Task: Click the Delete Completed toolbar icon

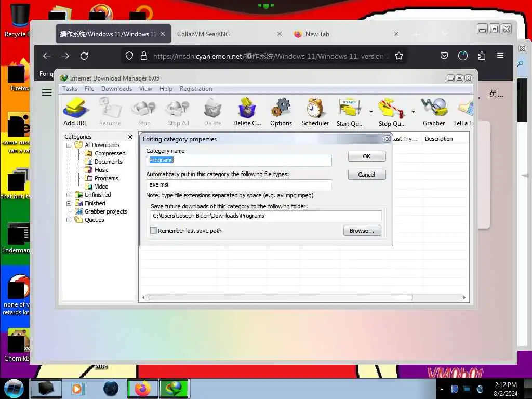Action: (247, 112)
